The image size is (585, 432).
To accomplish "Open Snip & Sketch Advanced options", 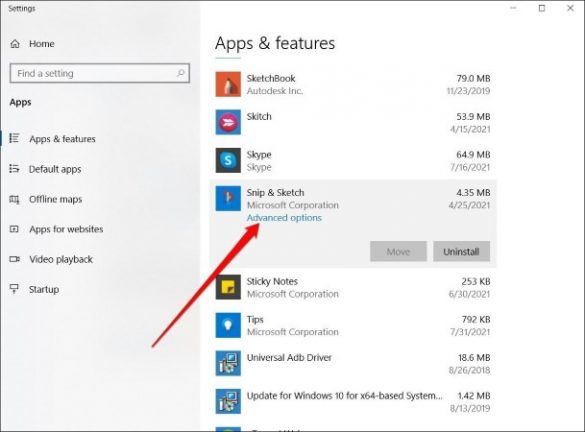I will tap(284, 218).
